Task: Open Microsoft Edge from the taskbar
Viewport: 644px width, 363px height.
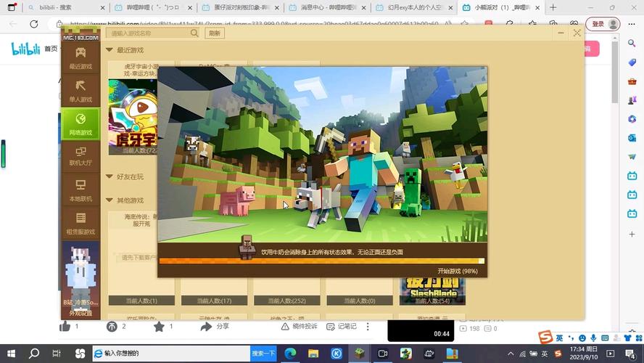Action: 290,353
